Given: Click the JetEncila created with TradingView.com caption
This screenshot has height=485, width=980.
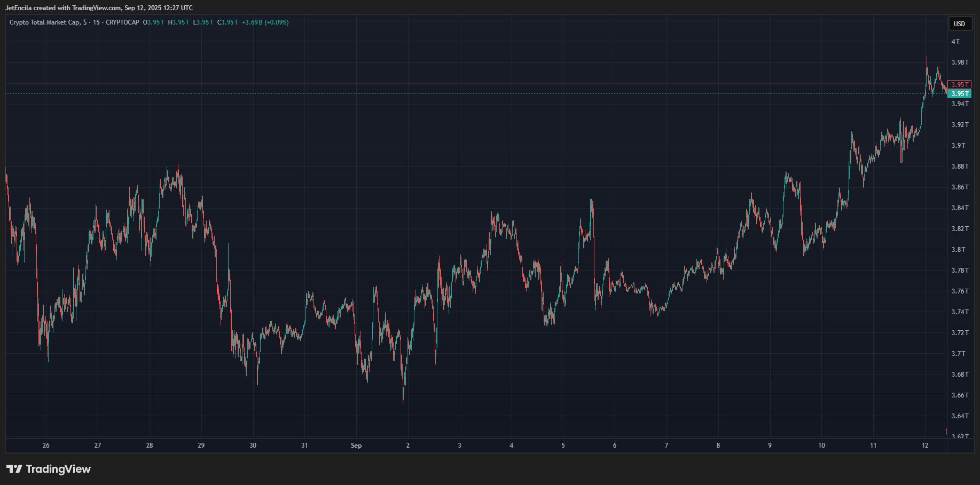Looking at the screenshot, I should [x=99, y=8].
